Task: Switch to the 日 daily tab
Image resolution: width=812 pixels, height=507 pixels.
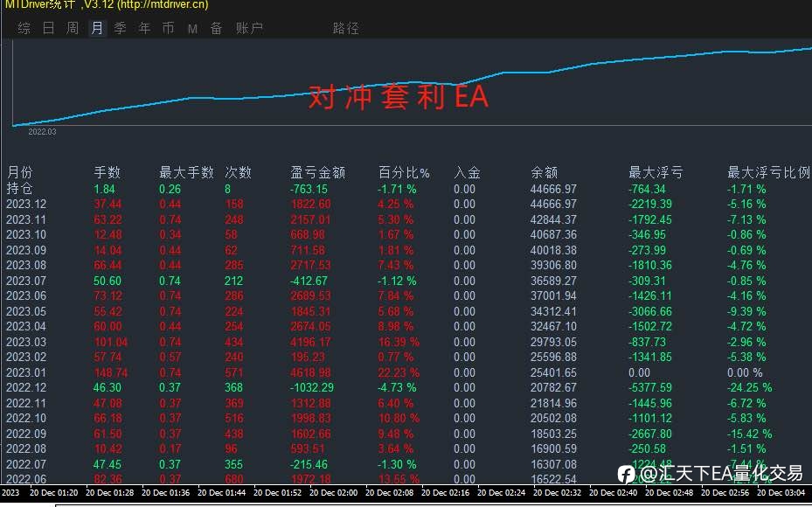Action: tap(49, 28)
